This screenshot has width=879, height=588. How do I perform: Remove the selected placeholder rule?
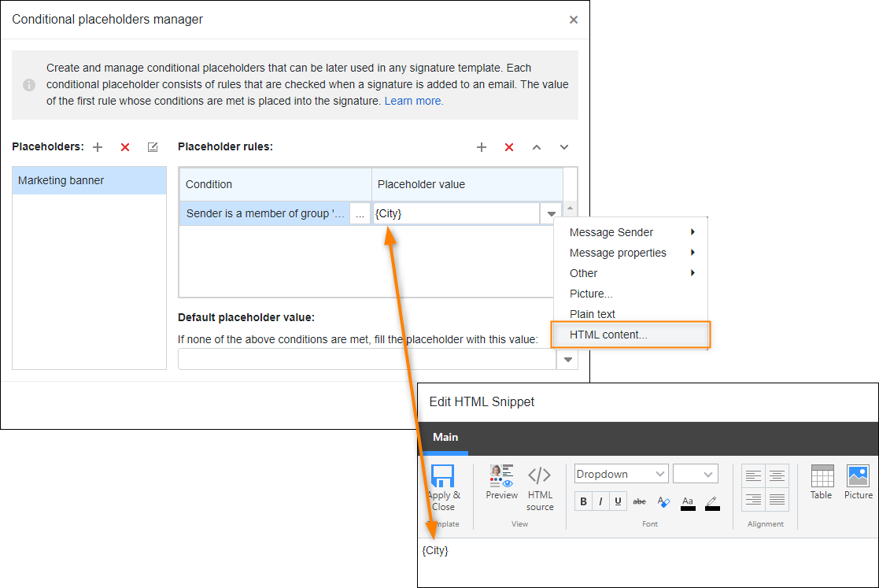509,147
